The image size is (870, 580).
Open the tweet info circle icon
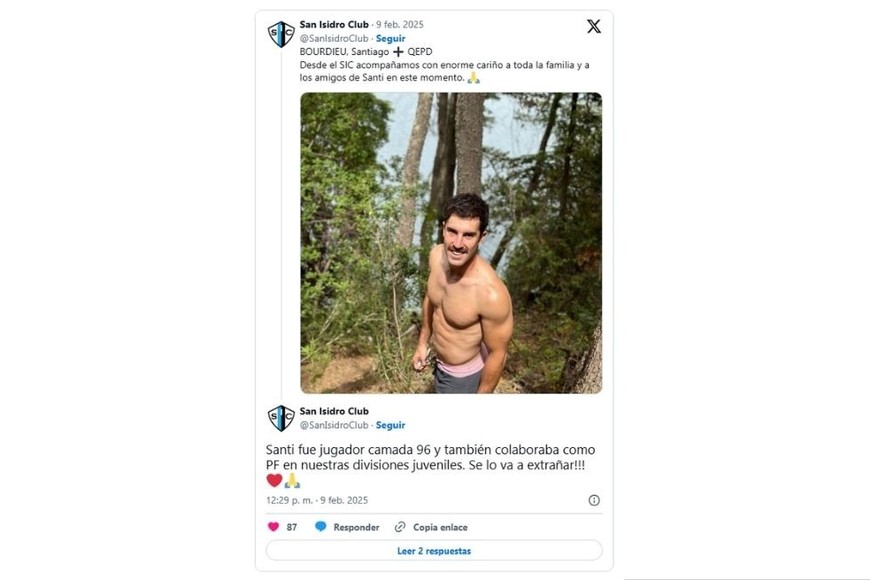click(594, 500)
